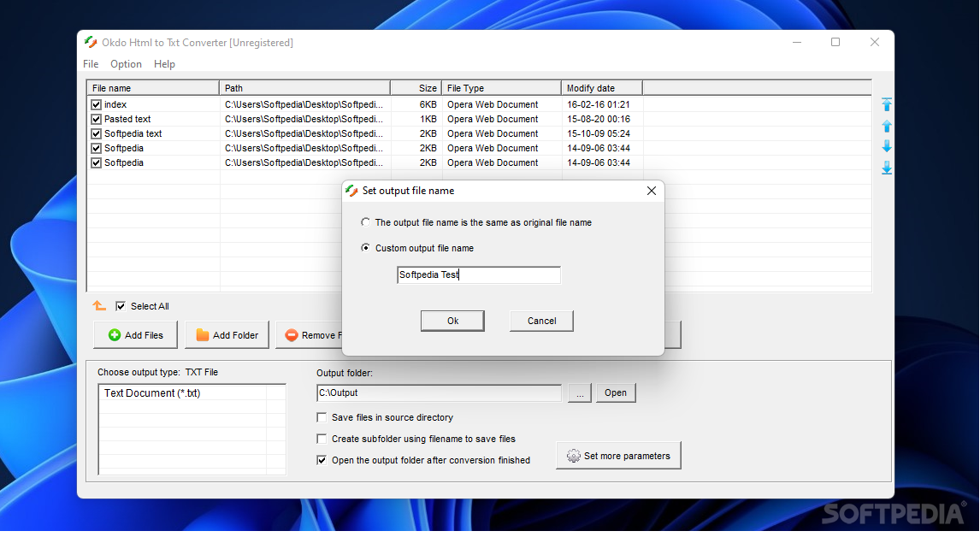The image size is (980, 537).
Task: Click the 1KB size cell
Action: point(428,119)
